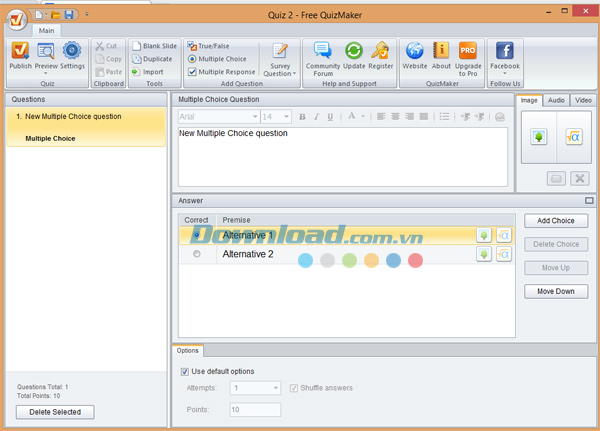Click the Update icon in Help and Support
This screenshot has height=431, width=600.
[354, 52]
